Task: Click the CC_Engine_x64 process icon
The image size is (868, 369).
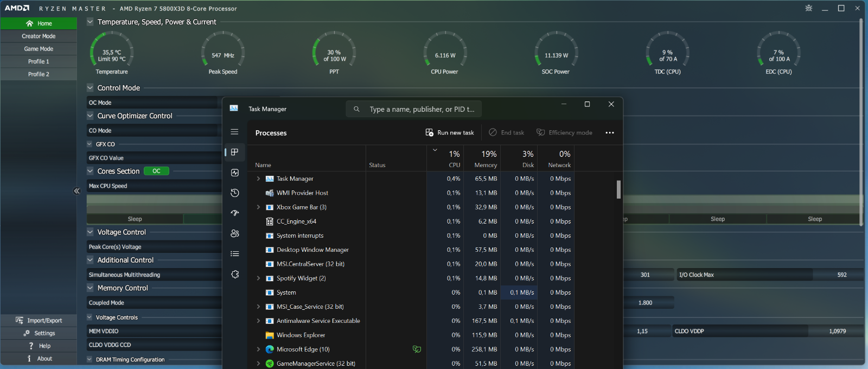Action: [x=270, y=221]
